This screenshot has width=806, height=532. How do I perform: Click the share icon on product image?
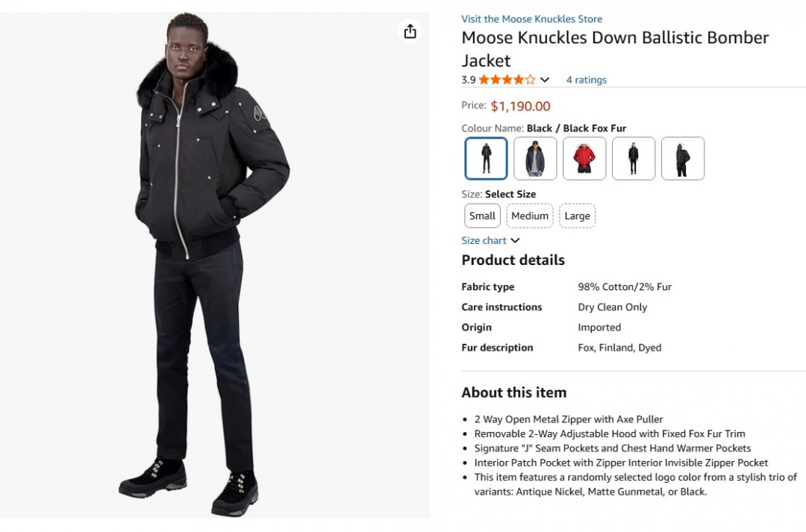pos(410,31)
